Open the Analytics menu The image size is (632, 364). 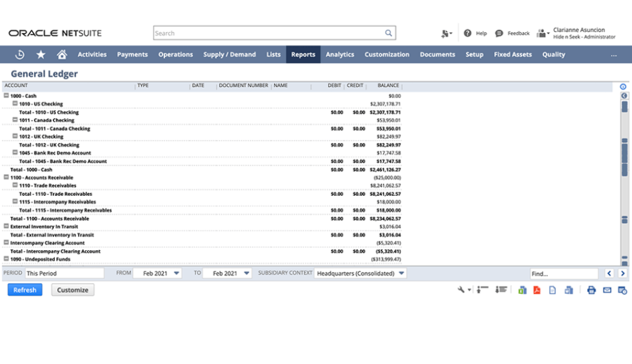click(340, 55)
